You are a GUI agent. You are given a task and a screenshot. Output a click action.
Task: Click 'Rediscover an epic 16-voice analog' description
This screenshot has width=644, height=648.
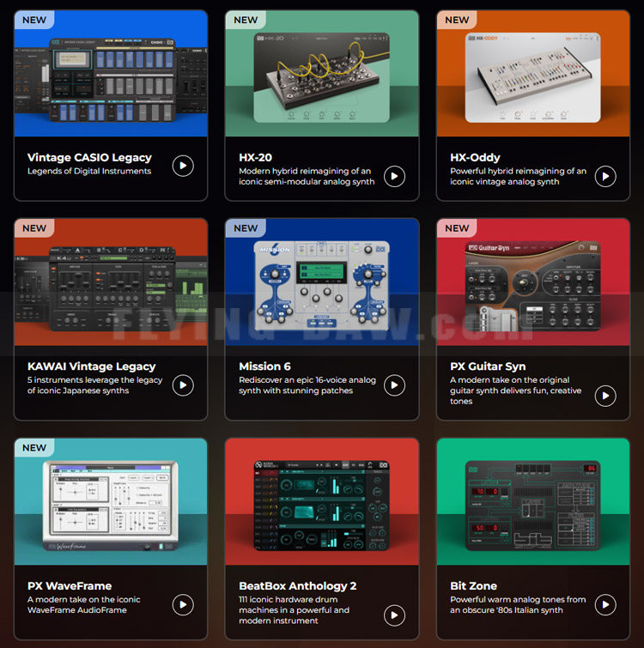(307, 385)
